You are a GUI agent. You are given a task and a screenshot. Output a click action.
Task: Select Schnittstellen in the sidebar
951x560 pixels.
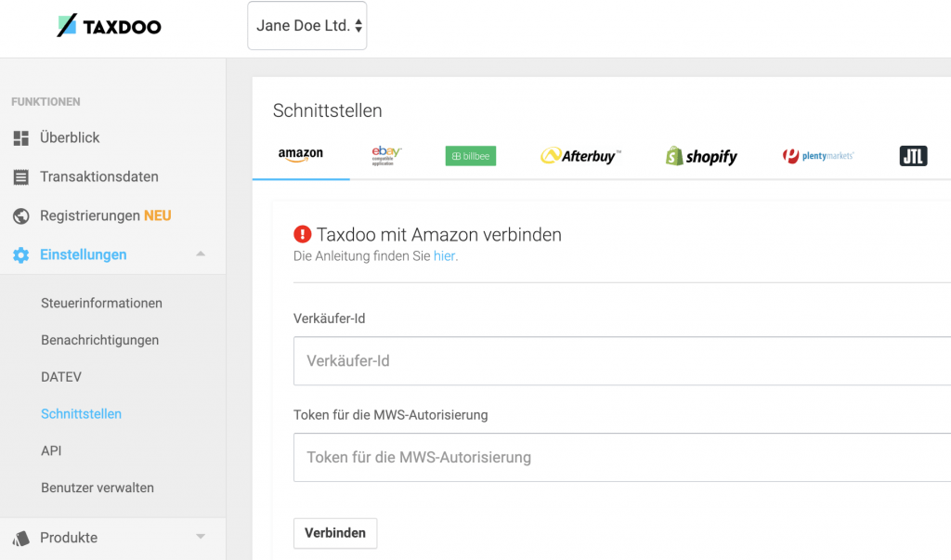82,414
